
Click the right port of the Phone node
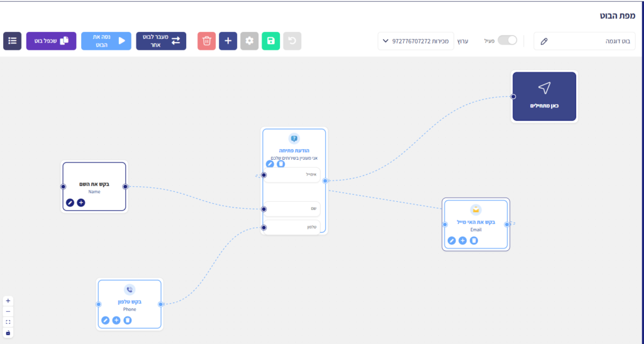160,304
